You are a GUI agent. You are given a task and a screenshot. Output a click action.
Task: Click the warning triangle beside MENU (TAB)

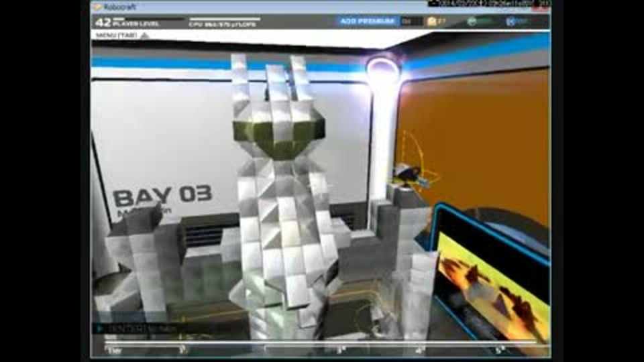(x=145, y=36)
